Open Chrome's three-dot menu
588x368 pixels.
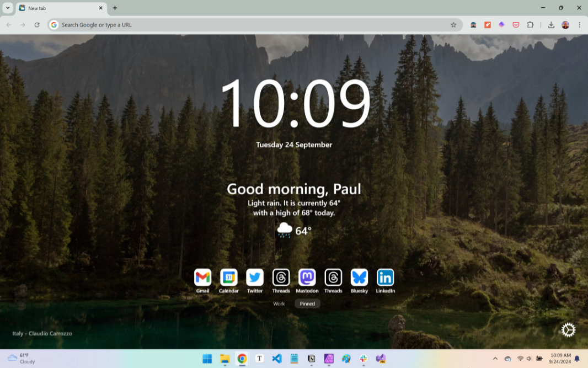579,25
